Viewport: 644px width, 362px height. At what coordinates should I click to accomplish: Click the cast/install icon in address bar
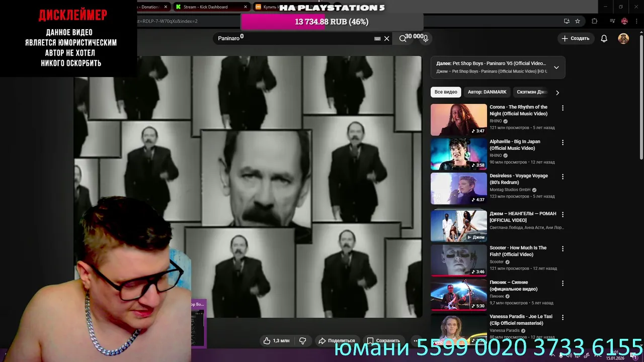[x=567, y=21]
